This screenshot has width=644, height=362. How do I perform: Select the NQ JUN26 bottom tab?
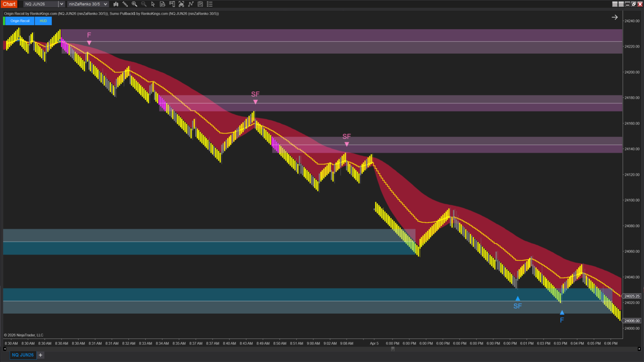coord(23,355)
